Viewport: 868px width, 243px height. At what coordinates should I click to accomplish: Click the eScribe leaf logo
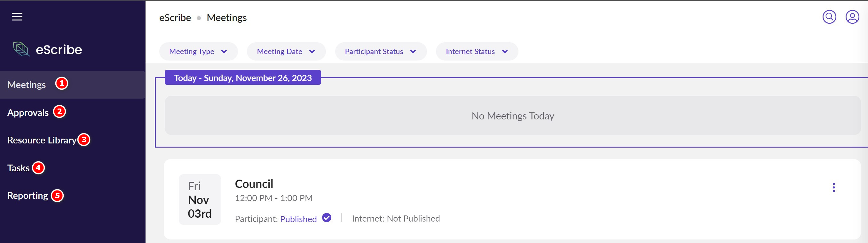[x=21, y=49]
